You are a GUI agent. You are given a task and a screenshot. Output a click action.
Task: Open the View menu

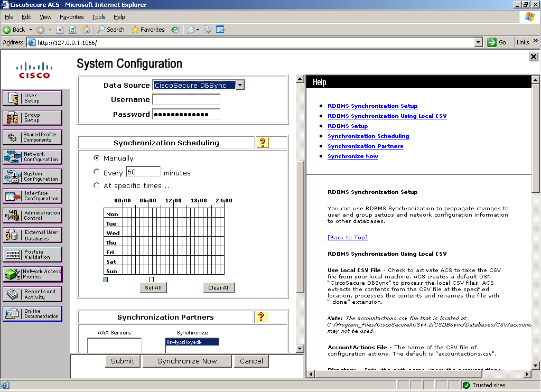click(x=45, y=17)
